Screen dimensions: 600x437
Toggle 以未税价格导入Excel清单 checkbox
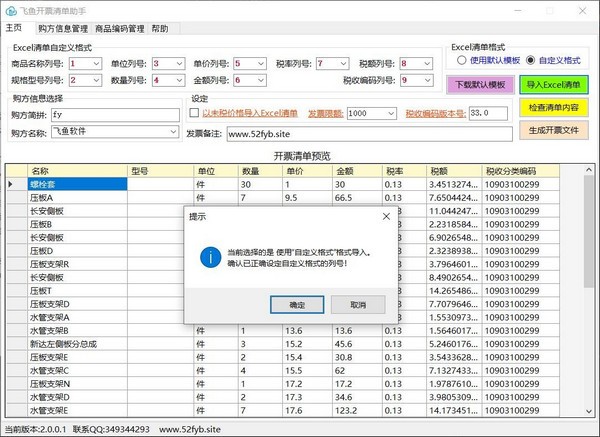click(194, 114)
